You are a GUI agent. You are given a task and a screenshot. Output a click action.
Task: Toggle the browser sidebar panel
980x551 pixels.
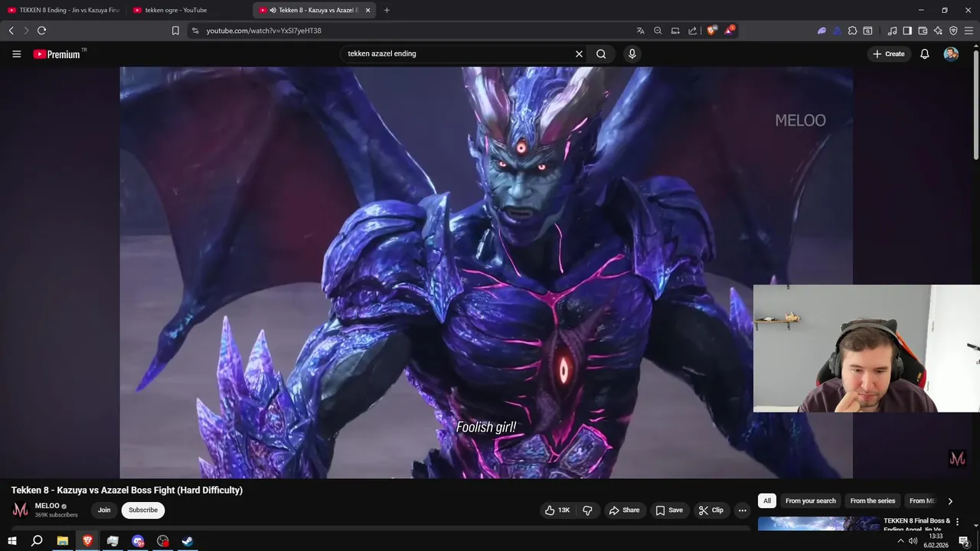pos(907,31)
